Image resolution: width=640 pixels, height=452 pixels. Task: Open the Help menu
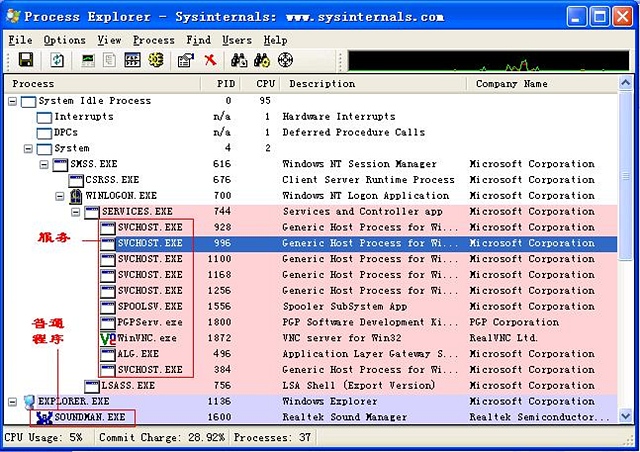pos(276,40)
